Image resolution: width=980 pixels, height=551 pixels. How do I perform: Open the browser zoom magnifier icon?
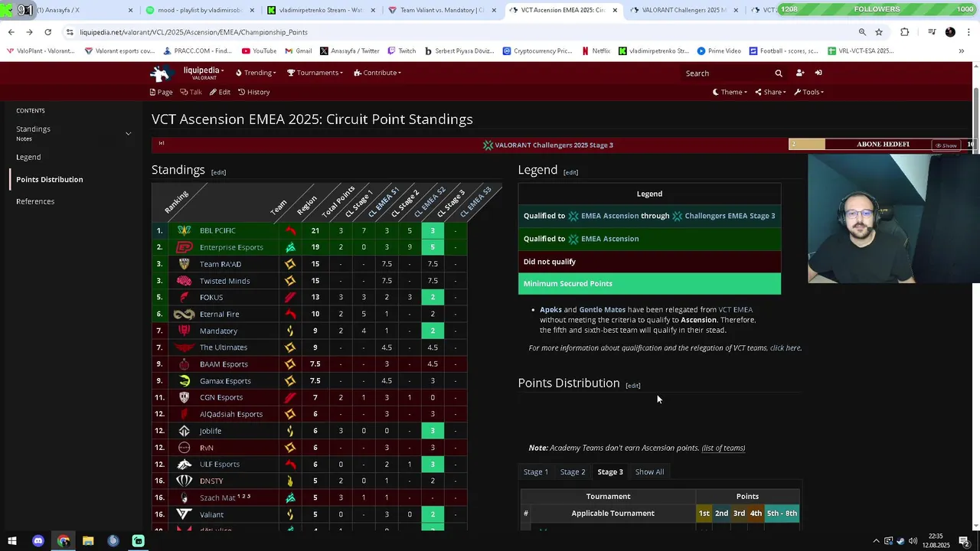(x=862, y=32)
